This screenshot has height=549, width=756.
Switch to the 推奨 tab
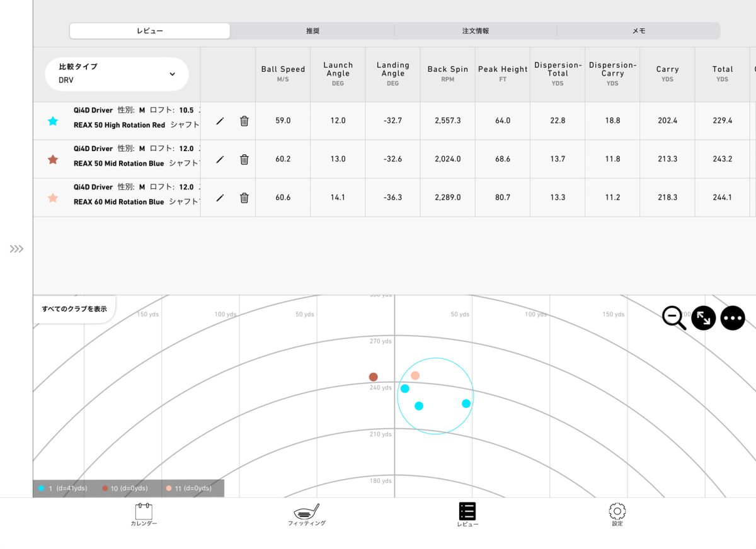tap(312, 31)
